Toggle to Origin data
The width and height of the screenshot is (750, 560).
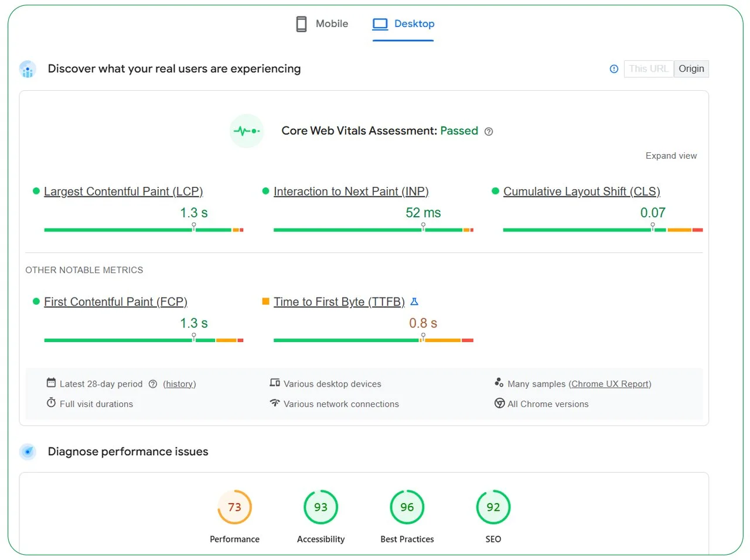click(691, 69)
